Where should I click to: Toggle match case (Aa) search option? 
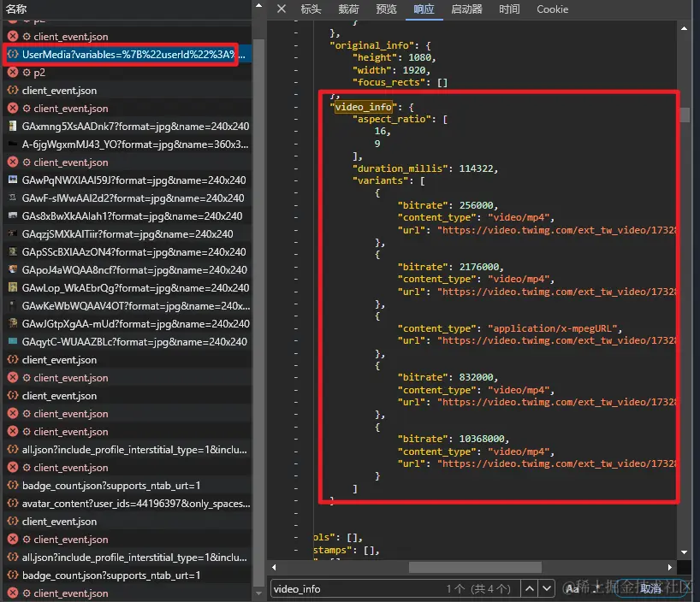click(x=572, y=589)
